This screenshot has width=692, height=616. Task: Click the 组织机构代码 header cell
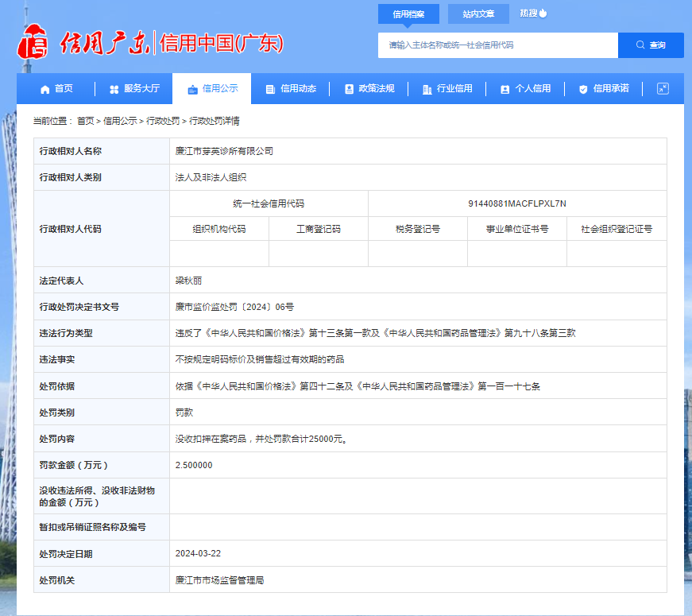[219, 229]
